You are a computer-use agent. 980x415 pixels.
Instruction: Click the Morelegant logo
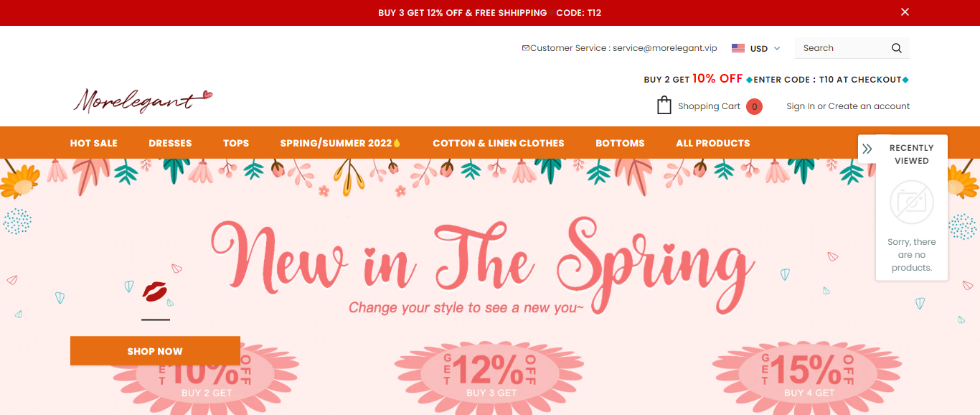click(143, 101)
